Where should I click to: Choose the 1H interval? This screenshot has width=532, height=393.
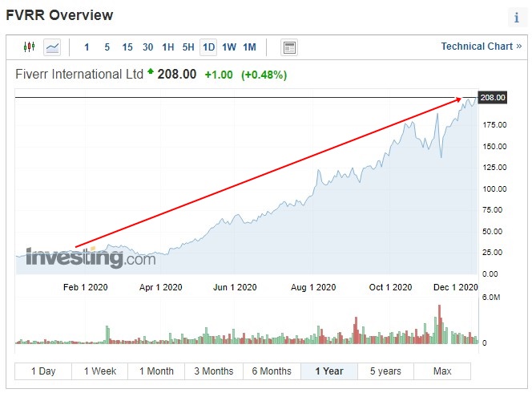(x=168, y=47)
